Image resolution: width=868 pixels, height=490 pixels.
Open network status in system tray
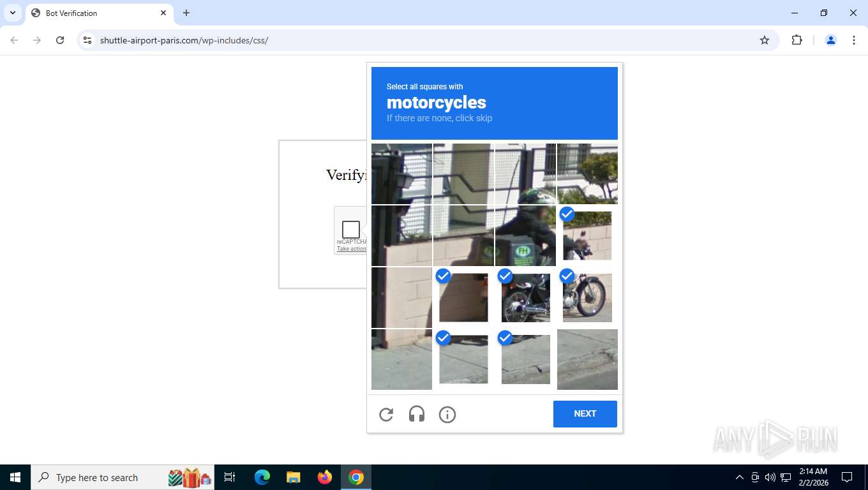(x=786, y=477)
